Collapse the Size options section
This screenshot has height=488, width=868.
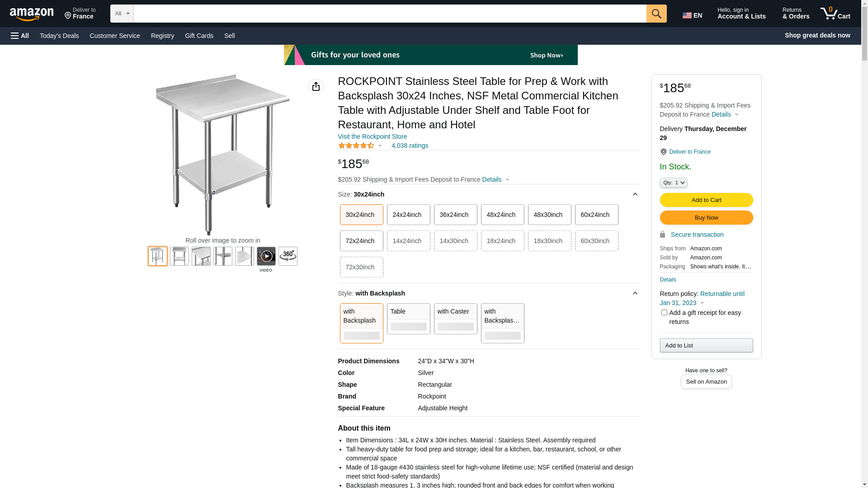[x=635, y=194]
